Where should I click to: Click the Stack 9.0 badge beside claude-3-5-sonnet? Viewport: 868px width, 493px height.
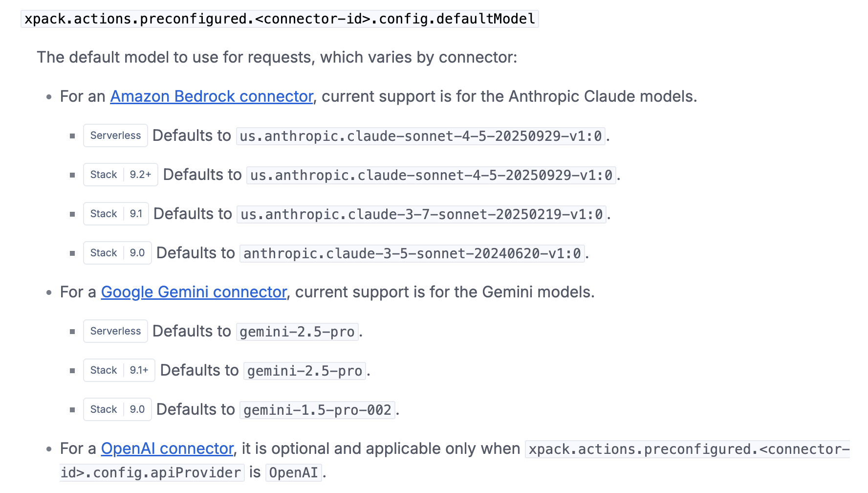click(x=117, y=253)
